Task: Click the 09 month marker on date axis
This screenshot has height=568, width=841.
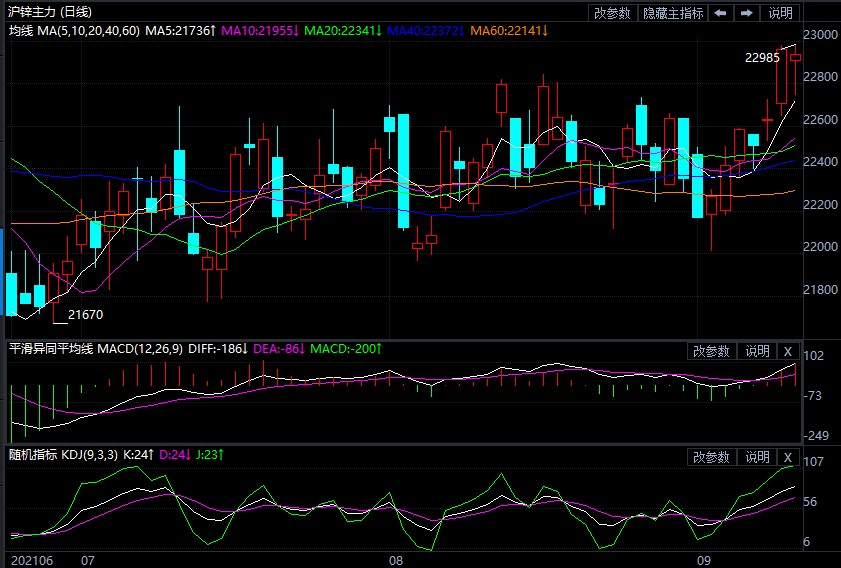Action: click(x=704, y=560)
